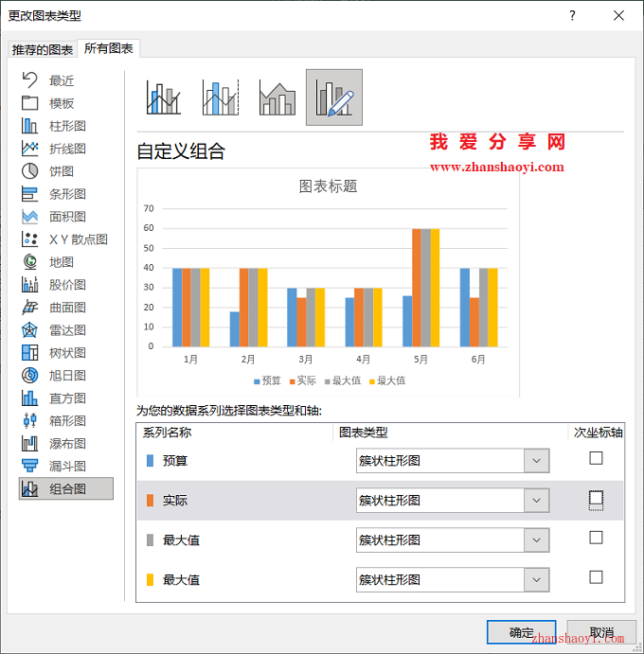The height and width of the screenshot is (654, 644).
Task: Select the Treemap (树状图) icon
Action: coord(29,352)
